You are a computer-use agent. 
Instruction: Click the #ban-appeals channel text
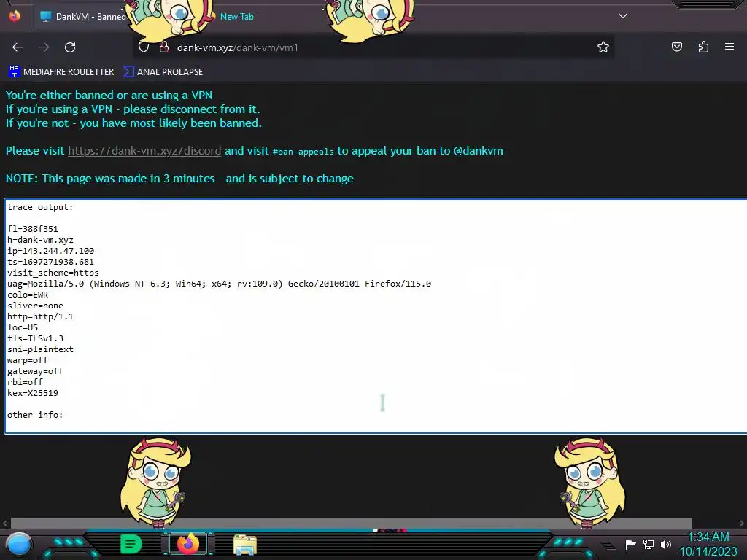(x=303, y=152)
